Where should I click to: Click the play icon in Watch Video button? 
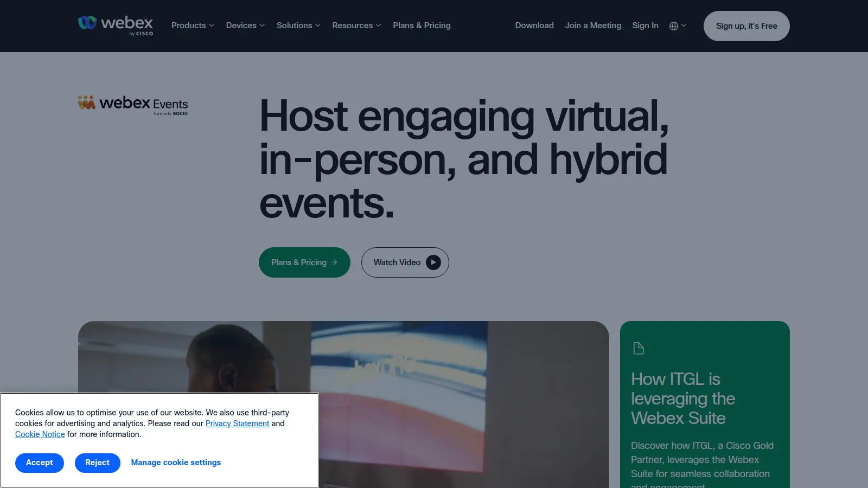[x=433, y=262]
